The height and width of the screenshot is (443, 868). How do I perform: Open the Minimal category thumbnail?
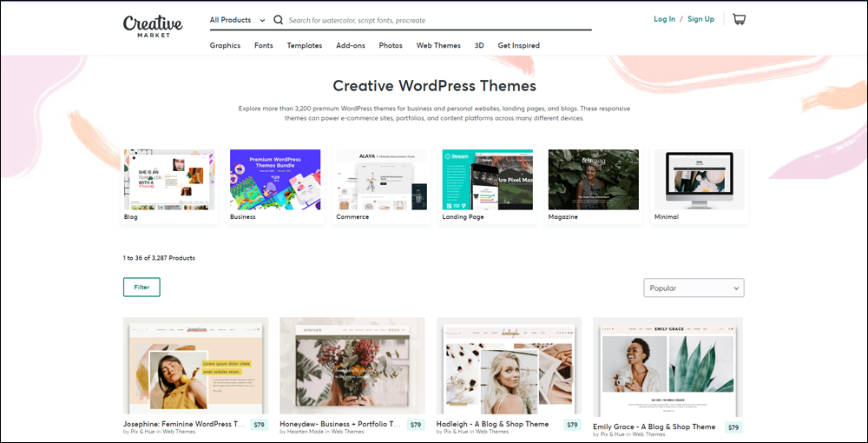click(700, 180)
